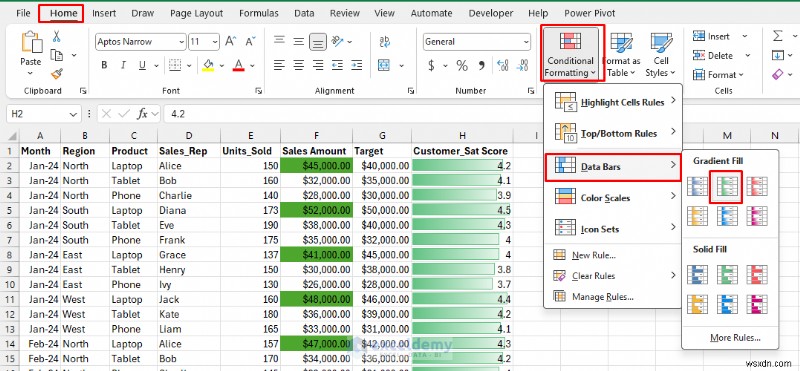Click Decrease Indent icon
This screenshot has height=371, width=800.
click(337, 65)
